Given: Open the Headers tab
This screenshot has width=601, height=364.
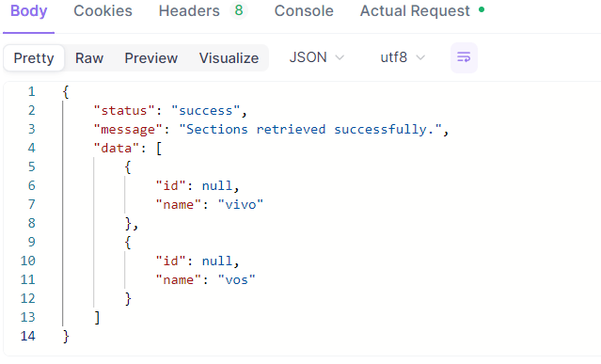Looking at the screenshot, I should coord(189,11).
